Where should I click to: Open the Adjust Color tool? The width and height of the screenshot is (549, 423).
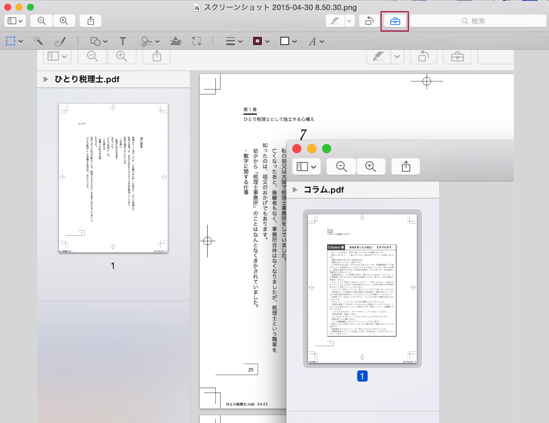(x=175, y=41)
